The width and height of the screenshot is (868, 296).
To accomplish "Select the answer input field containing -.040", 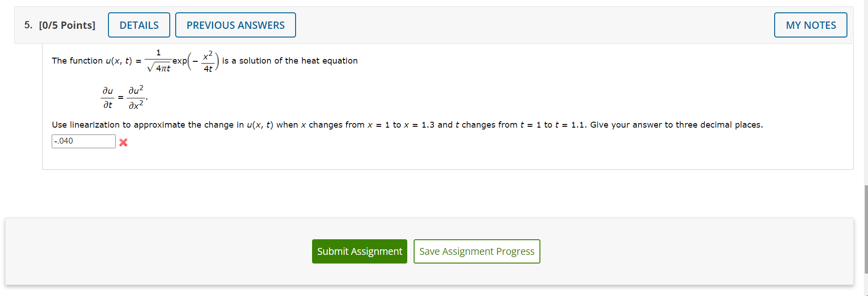I will coord(83,141).
